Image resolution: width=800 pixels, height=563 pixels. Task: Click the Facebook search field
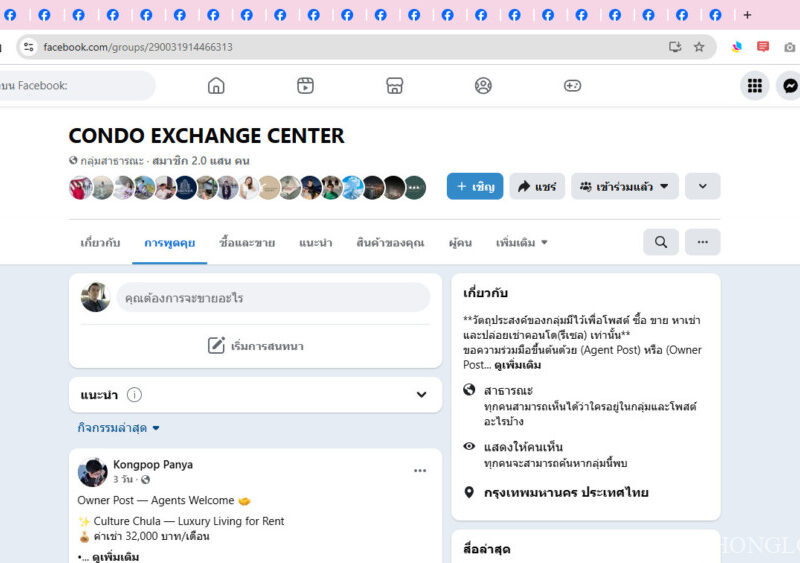click(x=77, y=85)
